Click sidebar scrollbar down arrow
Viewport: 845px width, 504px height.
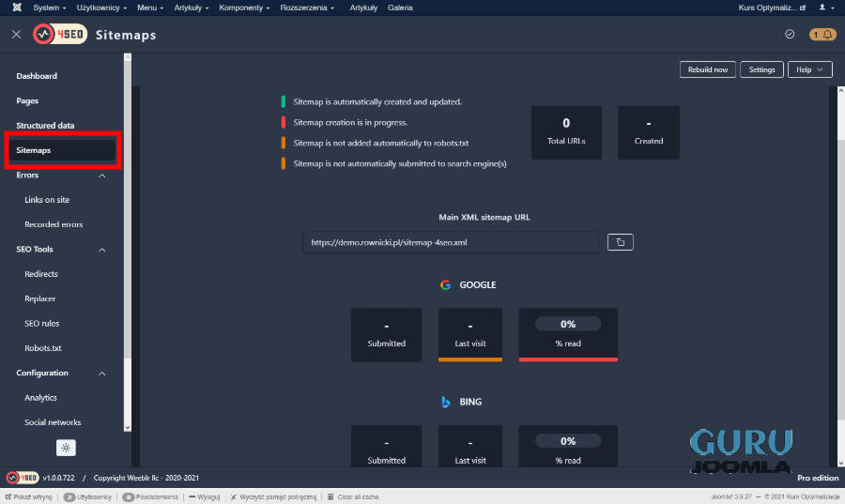(128, 428)
